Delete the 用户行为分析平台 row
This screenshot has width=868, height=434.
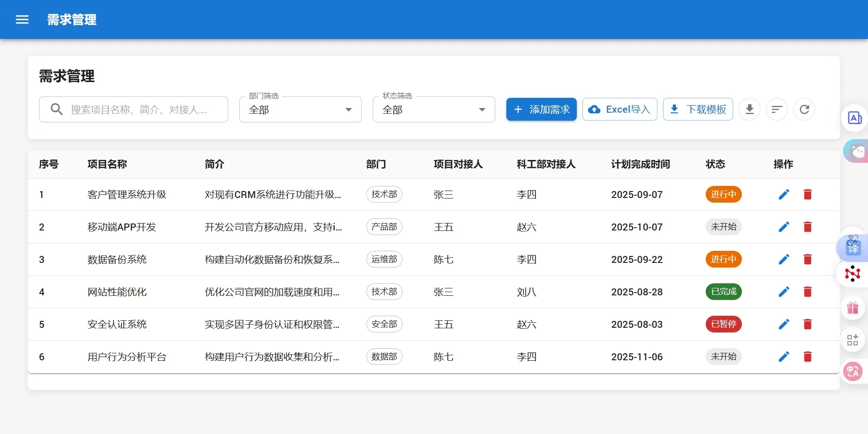pos(807,357)
